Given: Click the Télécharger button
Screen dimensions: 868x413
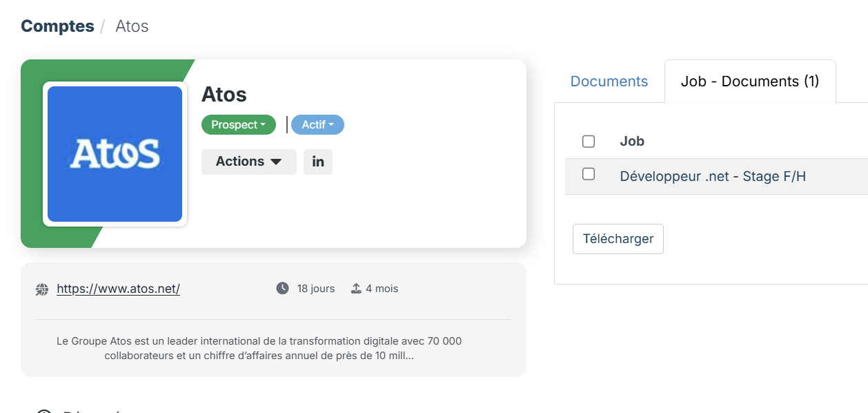Looking at the screenshot, I should pyautogui.click(x=618, y=239).
